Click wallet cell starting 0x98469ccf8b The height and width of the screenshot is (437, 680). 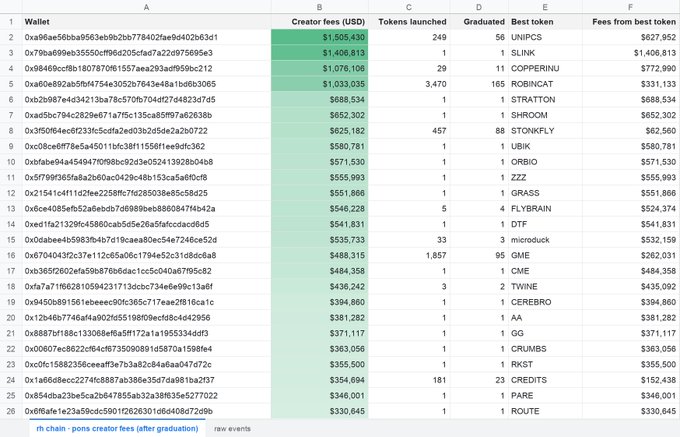point(147,68)
